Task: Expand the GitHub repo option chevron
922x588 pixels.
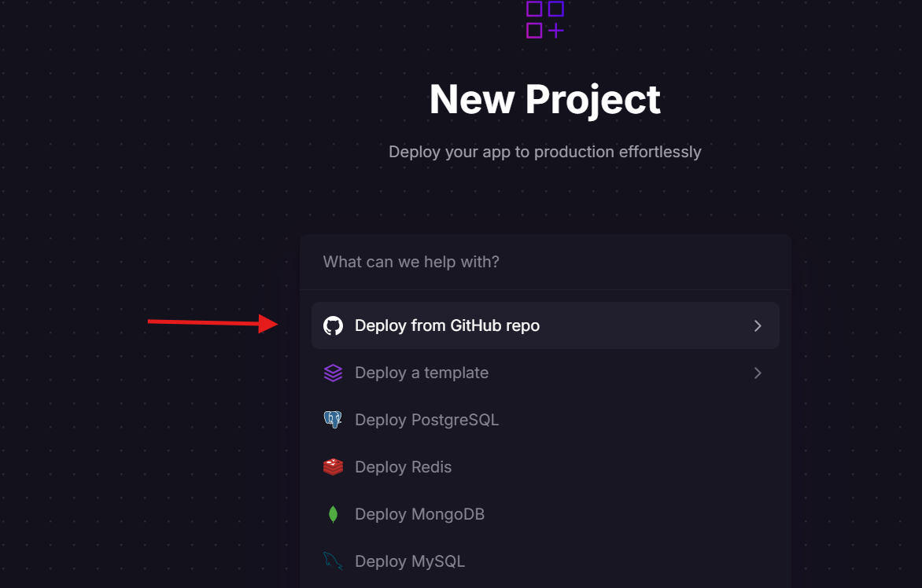Action: [x=758, y=326]
